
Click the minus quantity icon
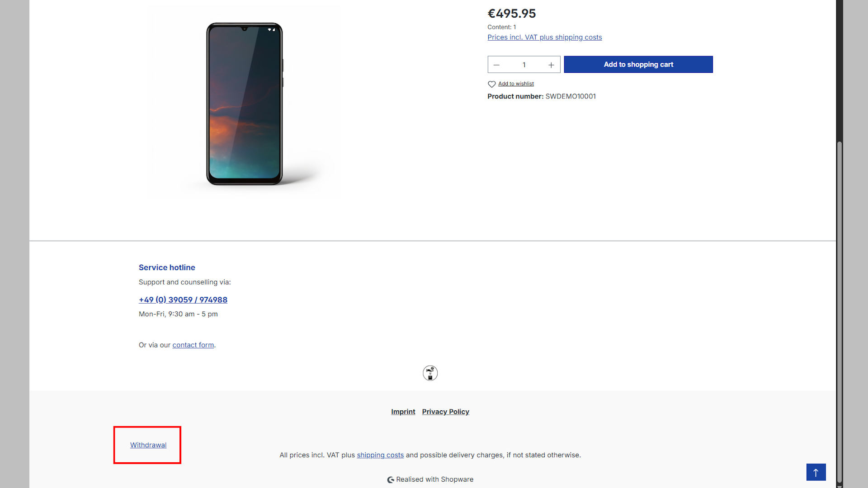click(x=496, y=65)
